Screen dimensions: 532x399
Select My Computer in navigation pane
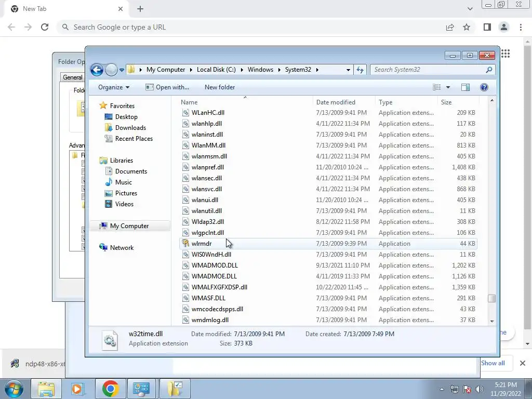(129, 226)
